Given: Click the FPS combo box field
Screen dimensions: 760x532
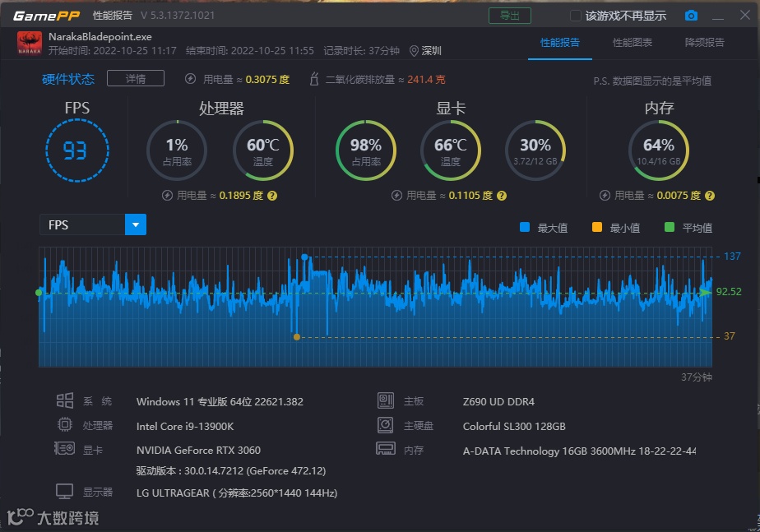Looking at the screenshot, I should tap(93, 224).
